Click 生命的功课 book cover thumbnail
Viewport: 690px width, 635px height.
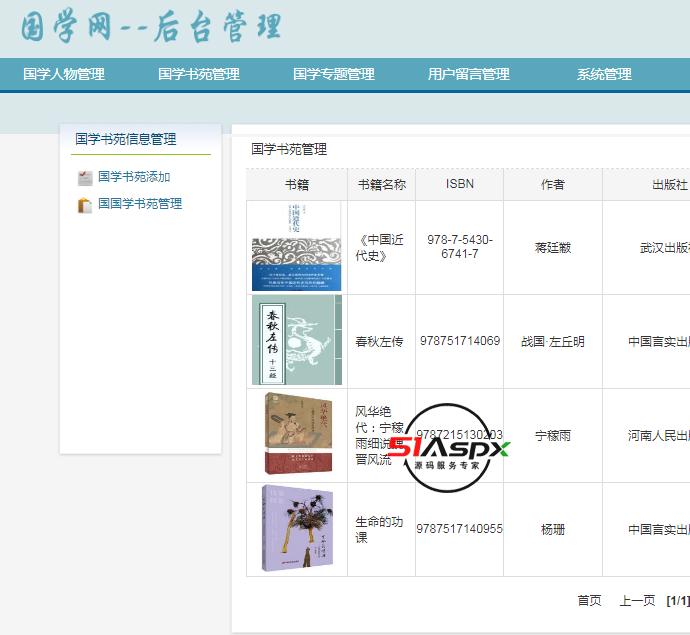click(298, 529)
